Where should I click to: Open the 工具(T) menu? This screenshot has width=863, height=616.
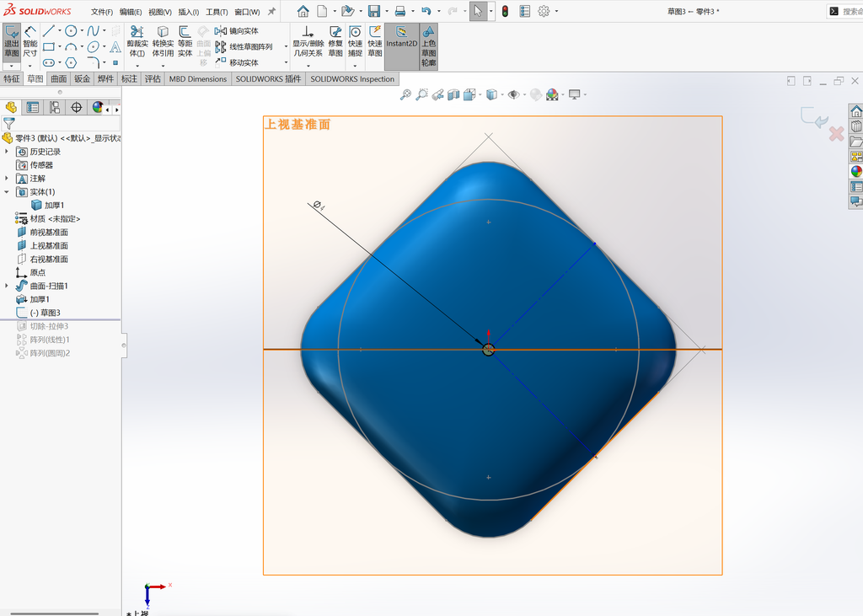tap(217, 12)
